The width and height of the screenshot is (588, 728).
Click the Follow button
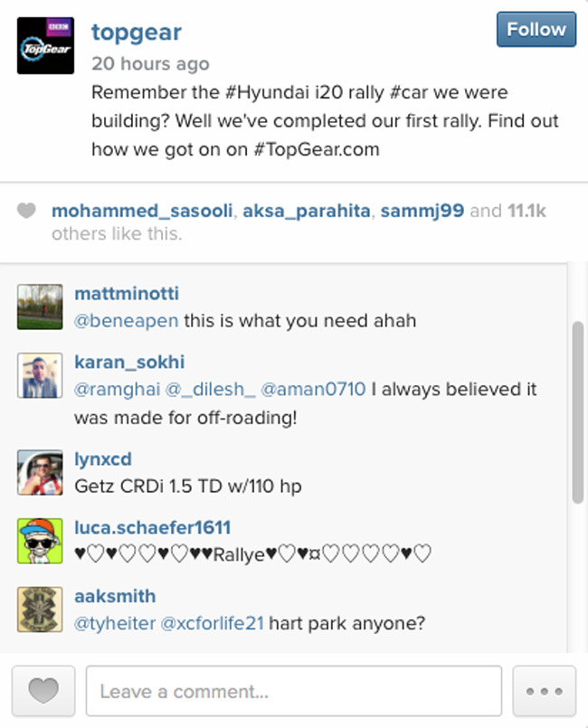tap(536, 30)
